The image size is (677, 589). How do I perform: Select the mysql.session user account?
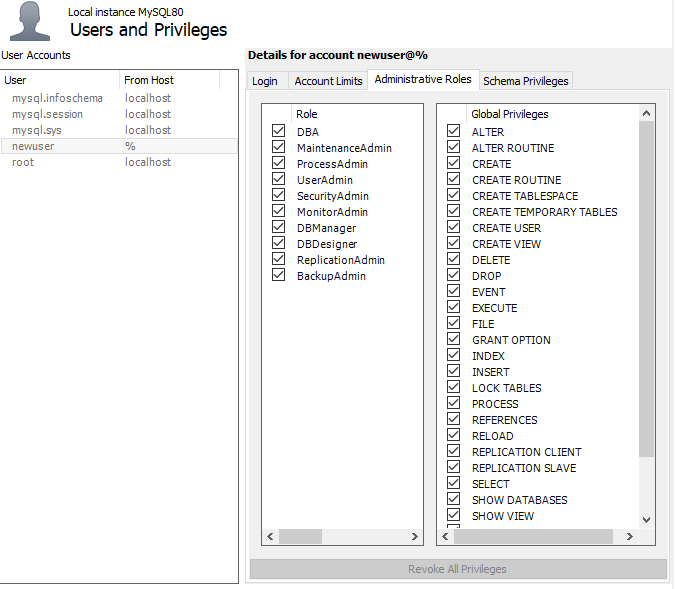click(119, 114)
